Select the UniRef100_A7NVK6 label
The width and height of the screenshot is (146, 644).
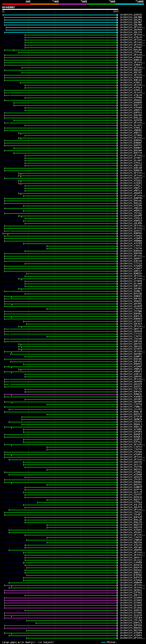[x=131, y=58]
